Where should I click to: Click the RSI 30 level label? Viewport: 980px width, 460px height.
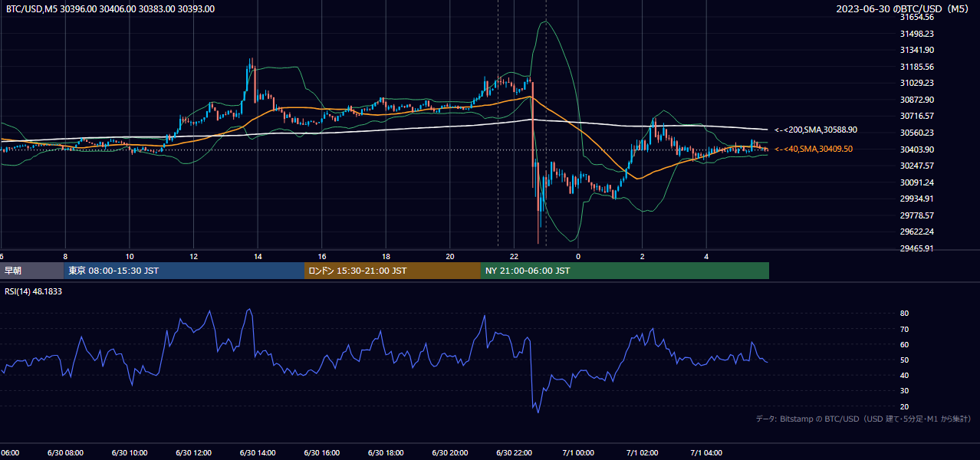click(x=904, y=391)
